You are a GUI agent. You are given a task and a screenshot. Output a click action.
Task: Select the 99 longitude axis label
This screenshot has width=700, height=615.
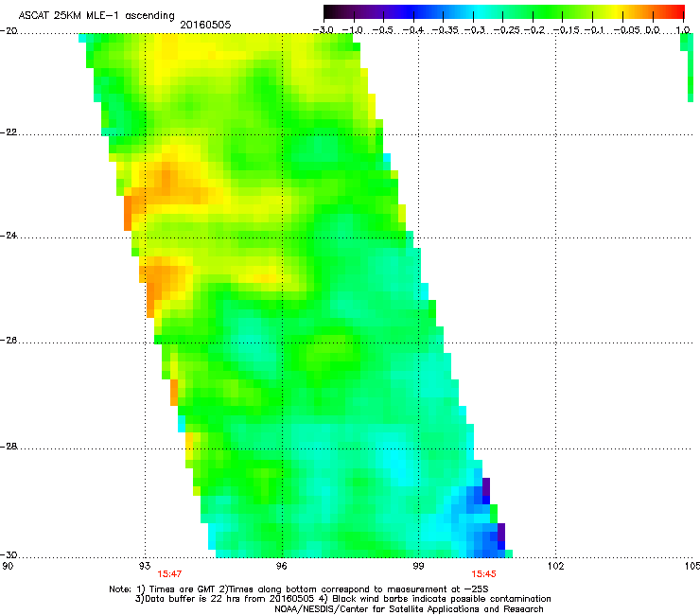418,566
